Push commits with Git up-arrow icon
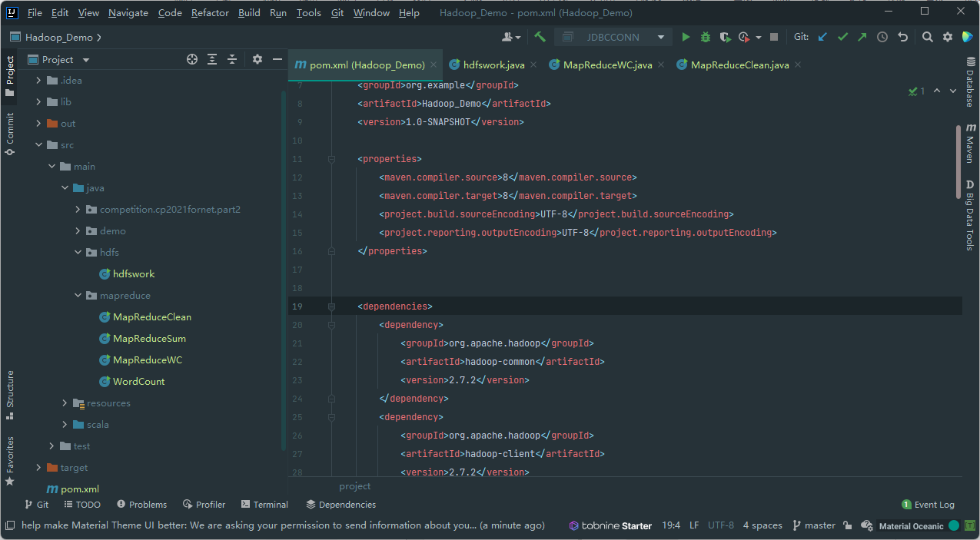 [x=862, y=37]
